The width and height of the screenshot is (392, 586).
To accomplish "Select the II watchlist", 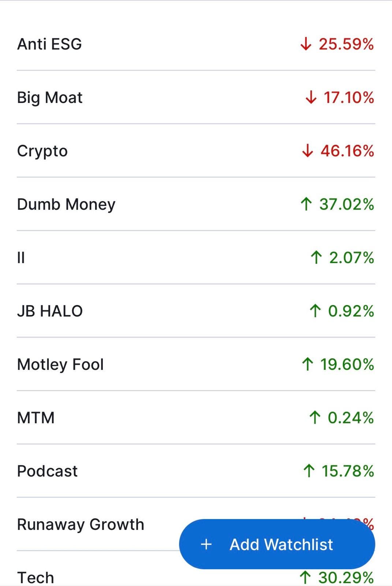I will click(x=196, y=258).
